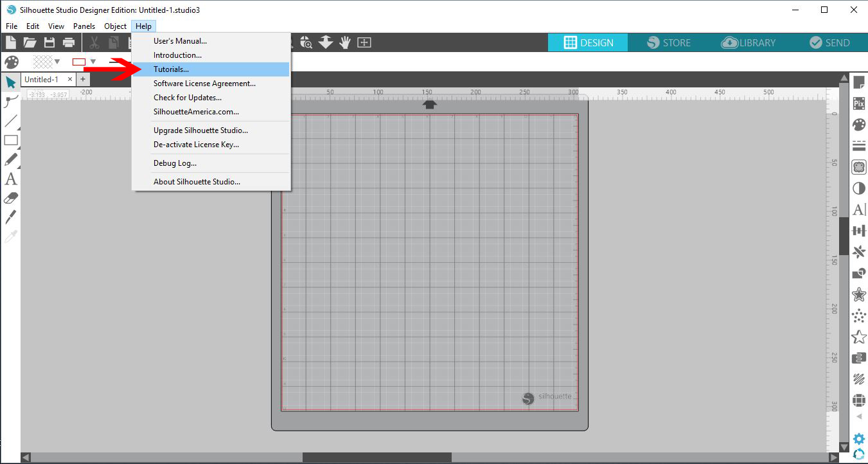Open the Pix panel icon
Image resolution: width=868 pixels, height=464 pixels.
[858, 103]
